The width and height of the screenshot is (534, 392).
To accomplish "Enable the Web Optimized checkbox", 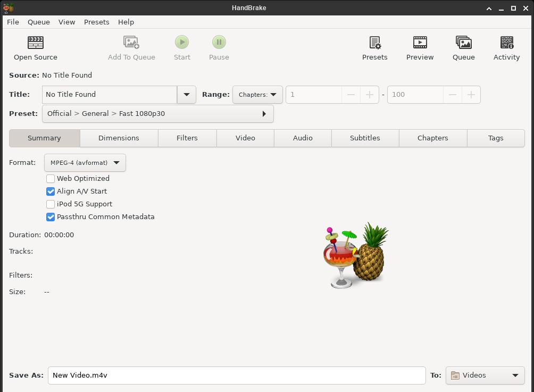I will click(51, 179).
